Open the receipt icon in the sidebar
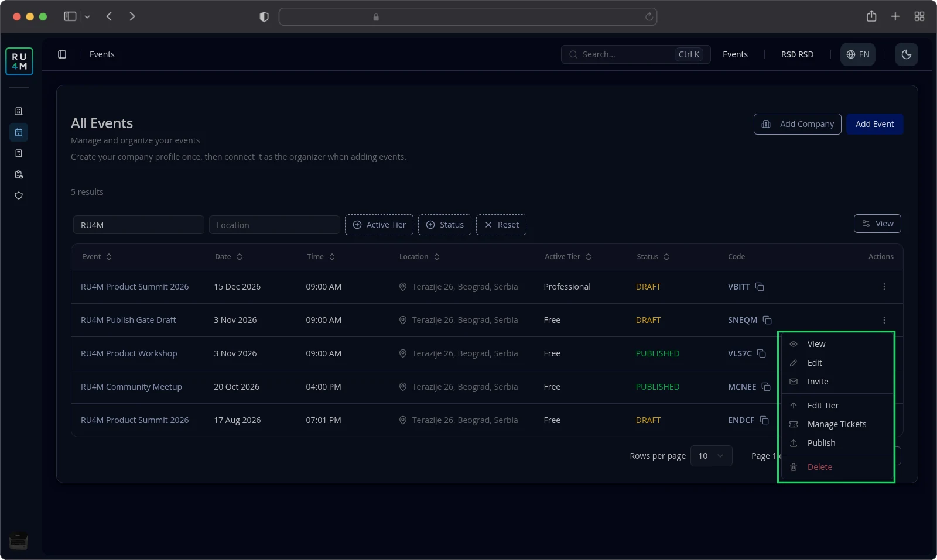 coord(19,153)
